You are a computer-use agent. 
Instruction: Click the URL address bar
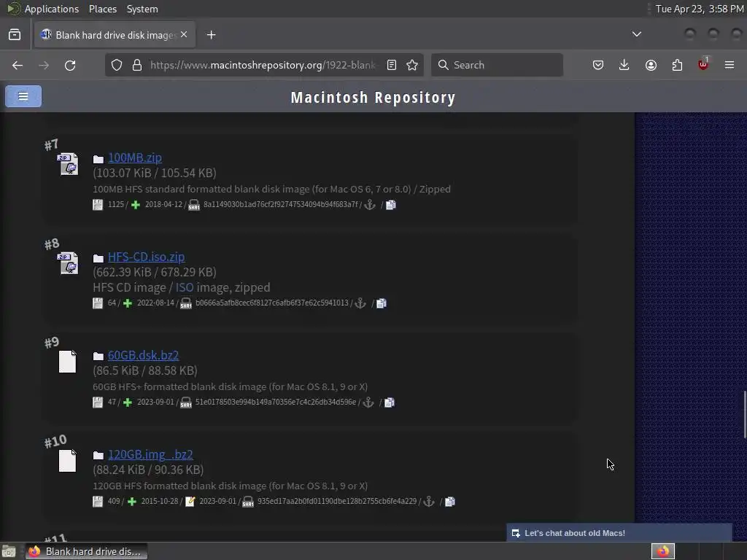tap(263, 65)
